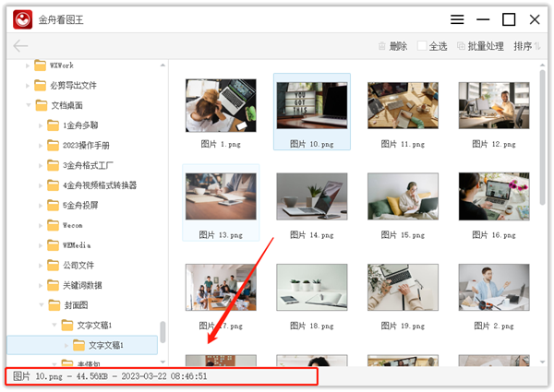Click the folder tree scroll-down arrow
This screenshot has width=554, height=392.
click(x=163, y=362)
